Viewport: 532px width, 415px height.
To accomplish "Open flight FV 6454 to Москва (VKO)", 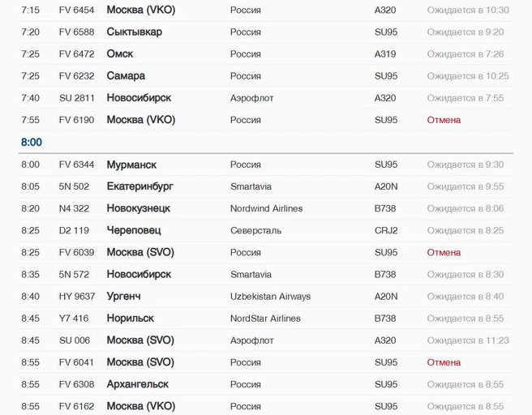I will [x=266, y=11].
